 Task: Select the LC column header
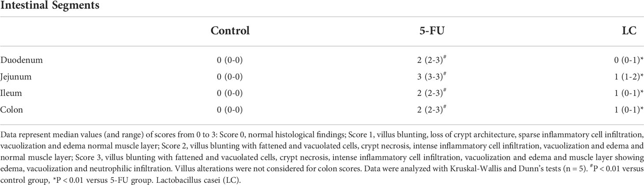630,31
